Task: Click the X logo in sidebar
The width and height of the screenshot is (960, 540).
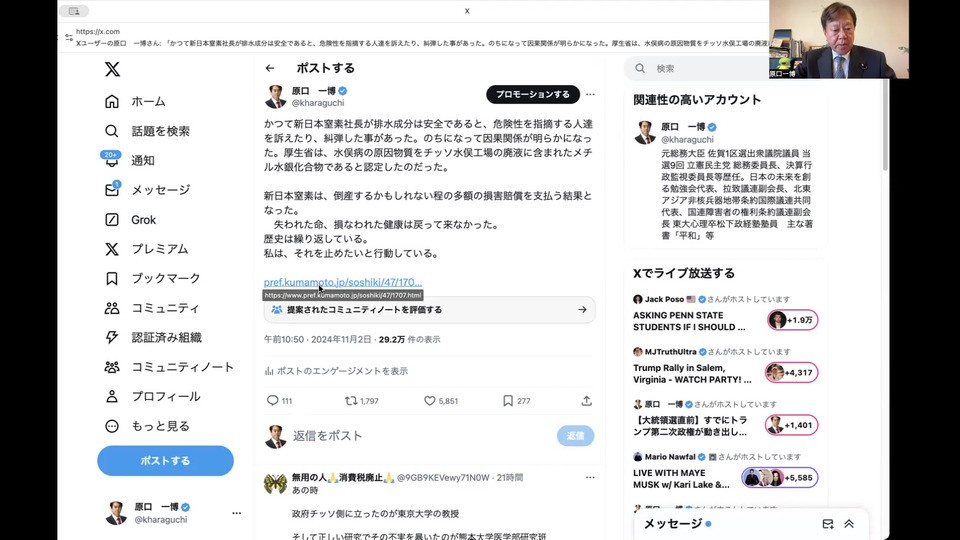Action: pyautogui.click(x=112, y=69)
